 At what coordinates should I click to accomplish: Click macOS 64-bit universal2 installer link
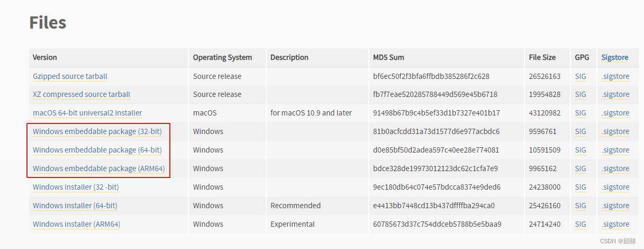(87, 113)
